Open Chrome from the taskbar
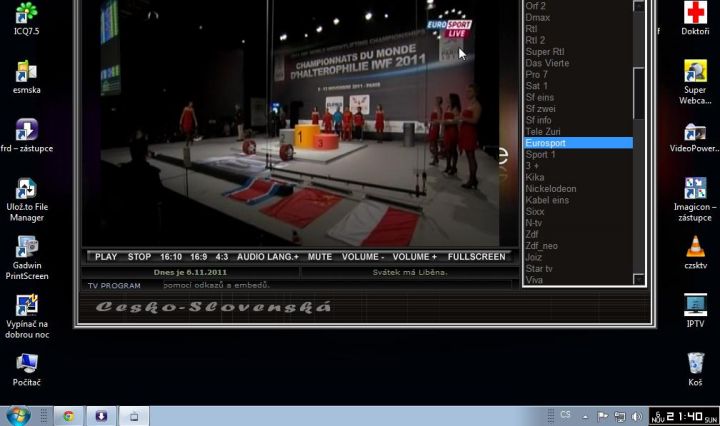 point(69,416)
